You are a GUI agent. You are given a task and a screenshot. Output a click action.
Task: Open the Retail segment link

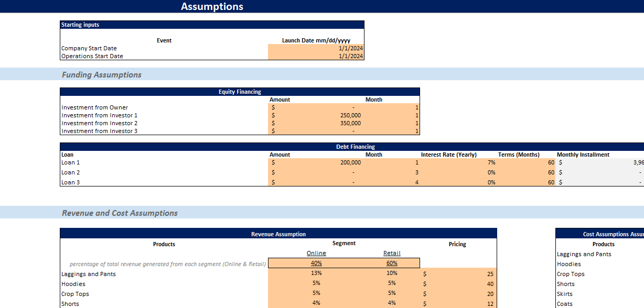click(392, 253)
